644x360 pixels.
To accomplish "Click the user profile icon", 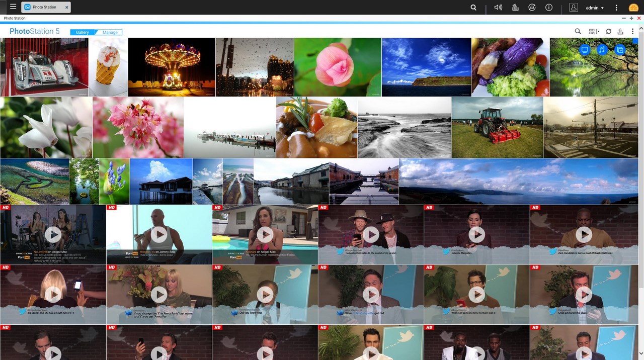I will pyautogui.click(x=574, y=8).
